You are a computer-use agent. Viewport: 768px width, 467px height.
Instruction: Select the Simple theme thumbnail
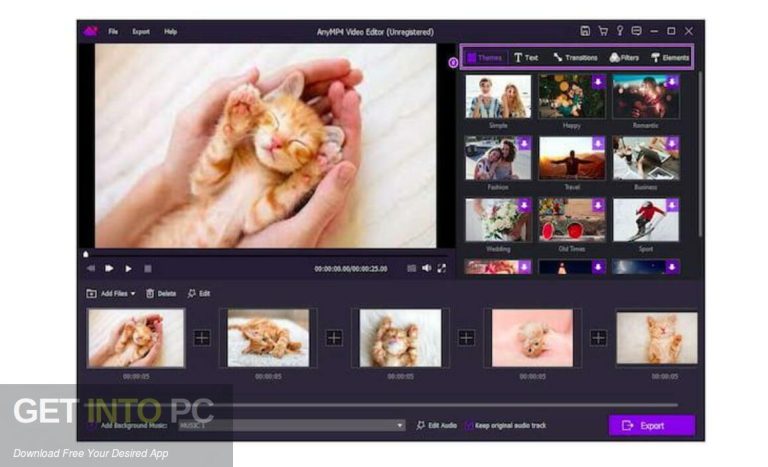pyautogui.click(x=498, y=96)
